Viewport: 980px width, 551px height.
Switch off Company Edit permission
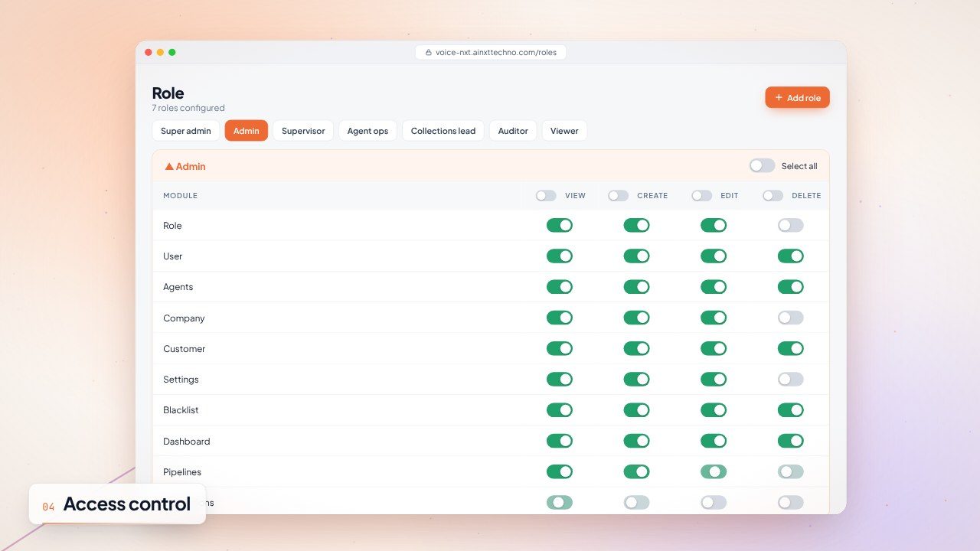coord(714,318)
